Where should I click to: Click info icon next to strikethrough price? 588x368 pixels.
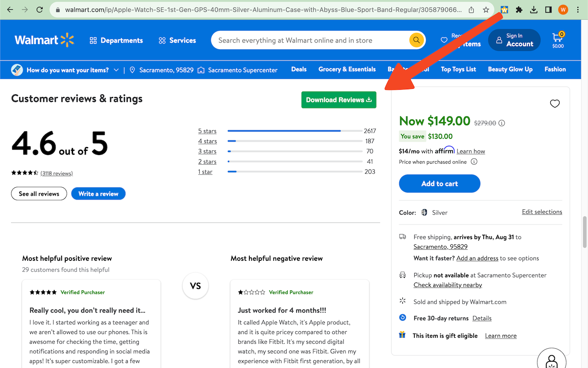click(502, 123)
